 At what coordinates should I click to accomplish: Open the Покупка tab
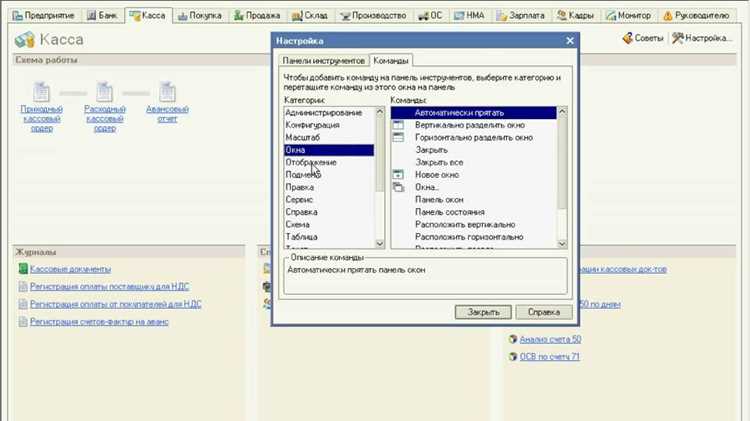[199, 15]
